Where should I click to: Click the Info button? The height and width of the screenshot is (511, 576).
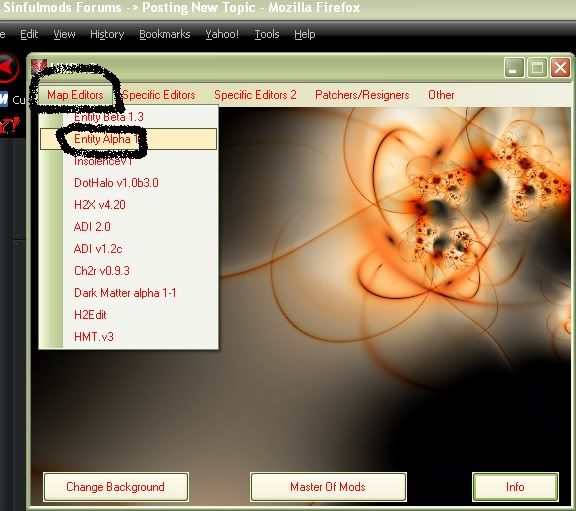coord(515,487)
